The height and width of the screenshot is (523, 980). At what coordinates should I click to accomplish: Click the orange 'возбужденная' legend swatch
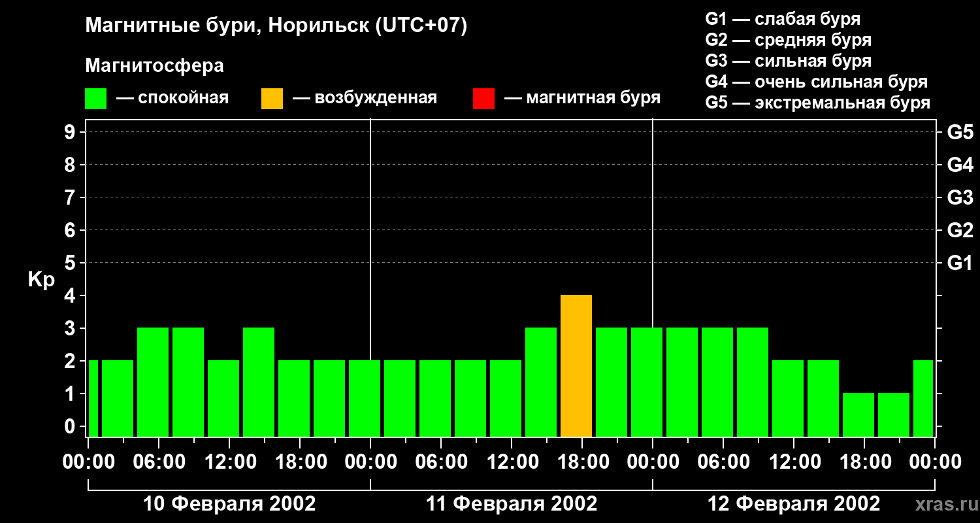click(272, 99)
